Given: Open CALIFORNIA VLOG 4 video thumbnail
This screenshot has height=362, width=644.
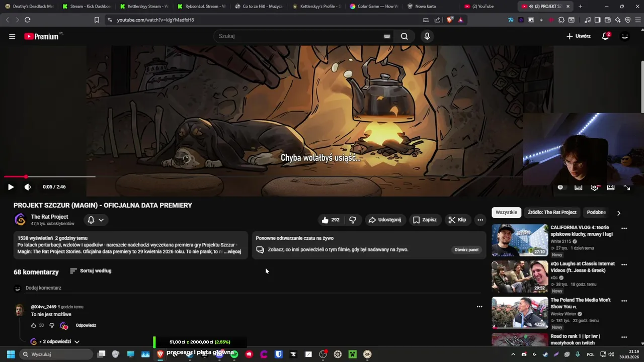Looking at the screenshot, I should [520, 240].
